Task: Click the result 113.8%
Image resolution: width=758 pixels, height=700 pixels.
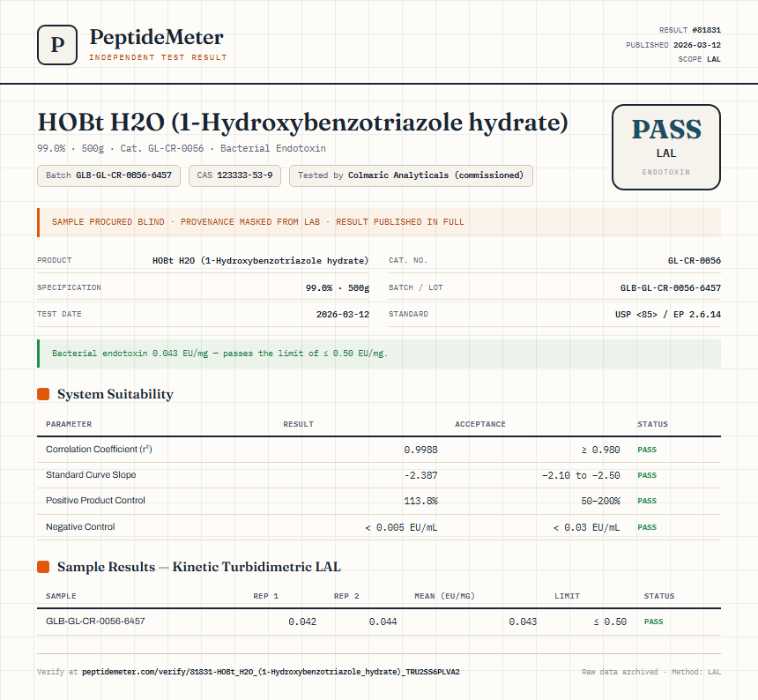Action: tap(420, 501)
